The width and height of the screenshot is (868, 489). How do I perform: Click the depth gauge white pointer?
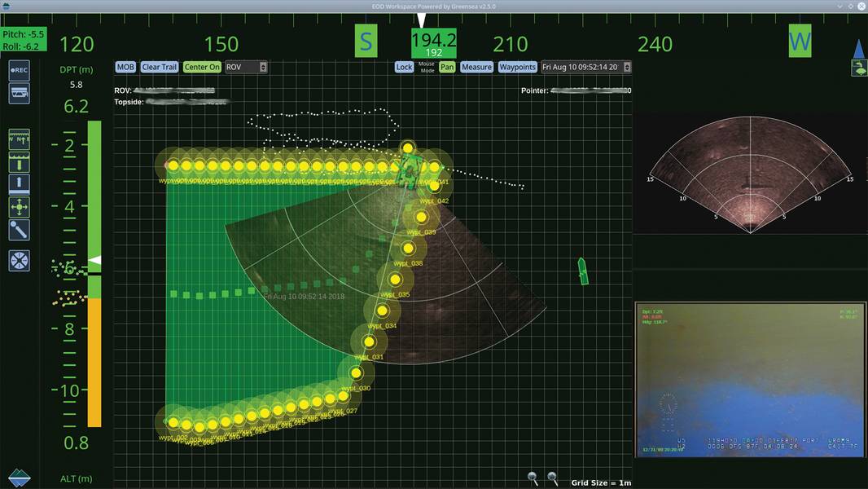[95, 261]
